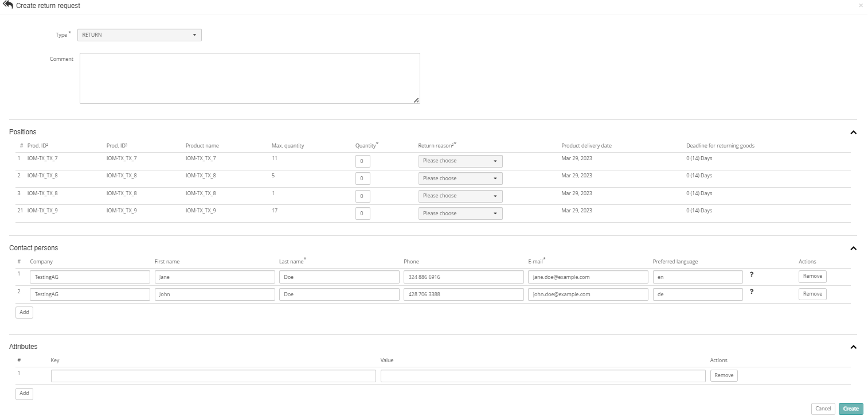The width and height of the screenshot is (868, 419).
Task: Click Quantity field for position 3
Action: (x=363, y=196)
